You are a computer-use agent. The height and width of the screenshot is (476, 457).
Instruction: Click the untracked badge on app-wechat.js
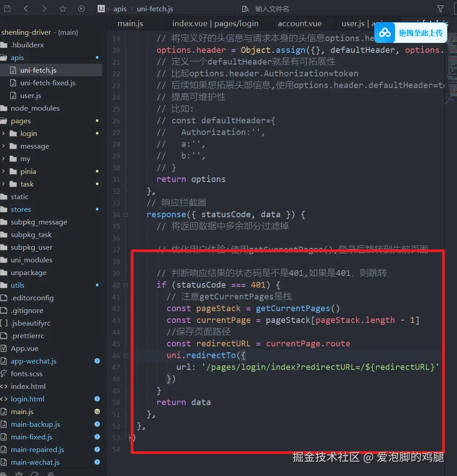[97, 361]
